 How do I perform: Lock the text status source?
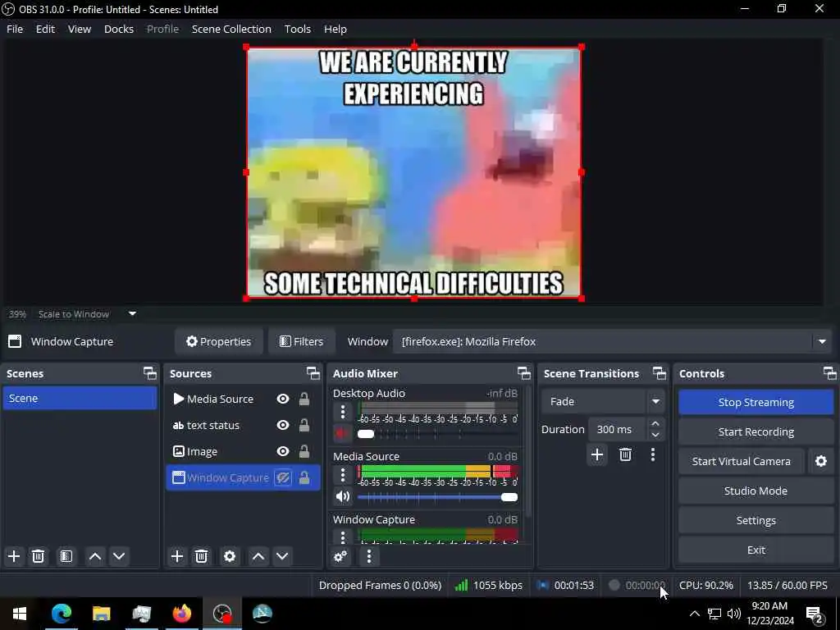[304, 425]
